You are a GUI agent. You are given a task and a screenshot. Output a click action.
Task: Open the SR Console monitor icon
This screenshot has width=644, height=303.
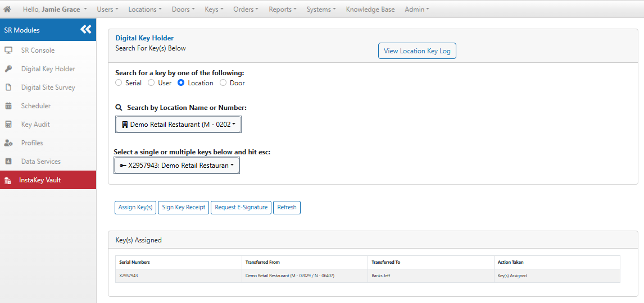(x=8, y=50)
